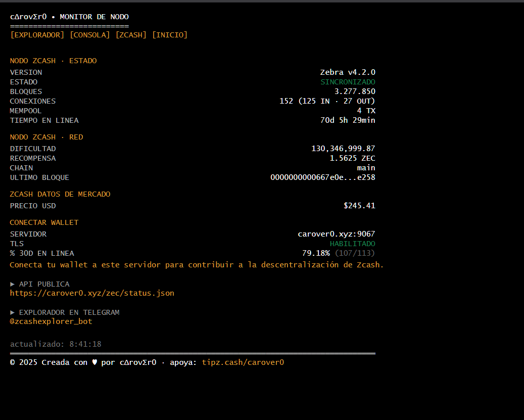Click the chain value 'main'
The width and height of the screenshot is (524, 420).
point(366,168)
